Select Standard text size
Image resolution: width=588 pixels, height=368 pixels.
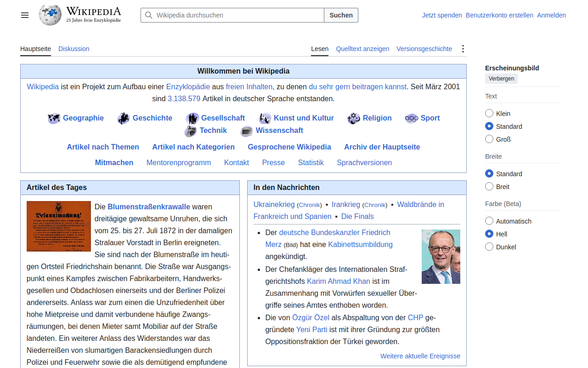(x=489, y=126)
